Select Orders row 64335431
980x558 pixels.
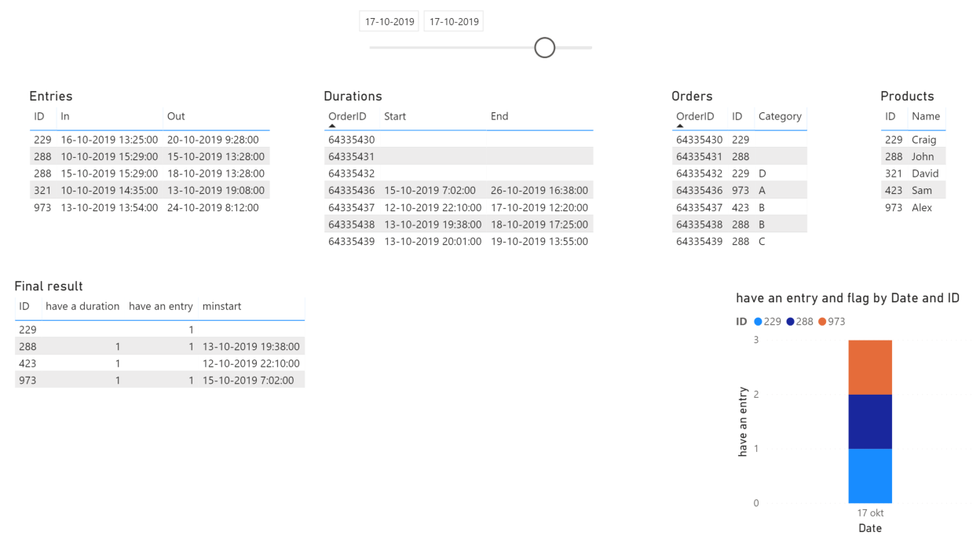click(x=740, y=157)
